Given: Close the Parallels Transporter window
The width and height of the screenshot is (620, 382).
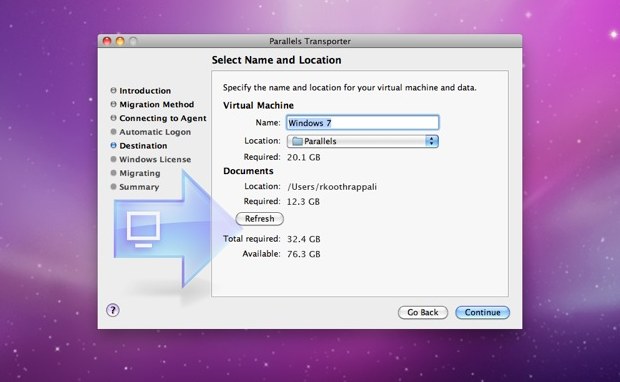Looking at the screenshot, I should click(x=107, y=41).
